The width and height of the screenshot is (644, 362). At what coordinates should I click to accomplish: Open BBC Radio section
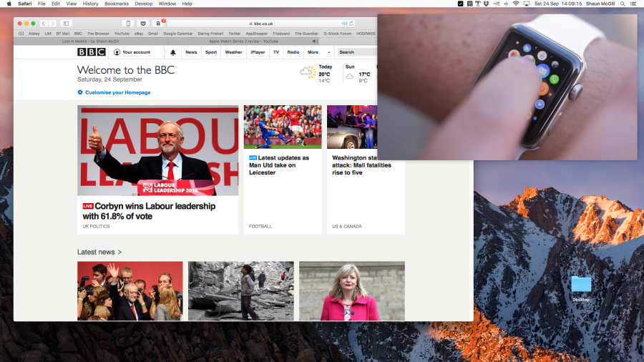click(293, 52)
